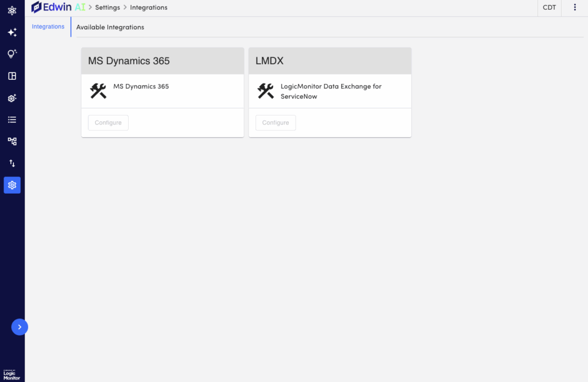The width and height of the screenshot is (588, 382).
Task: Click Integrations in the breadcrumb
Action: [149, 7]
